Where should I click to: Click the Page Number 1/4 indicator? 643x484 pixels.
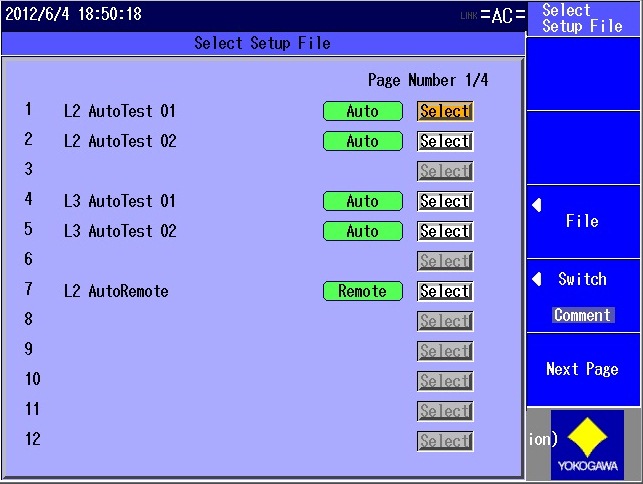pyautogui.click(x=428, y=80)
